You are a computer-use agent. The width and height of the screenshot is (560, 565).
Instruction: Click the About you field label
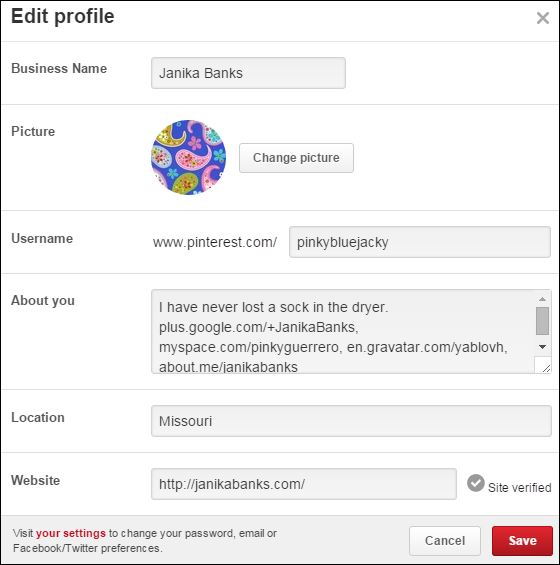point(43,301)
